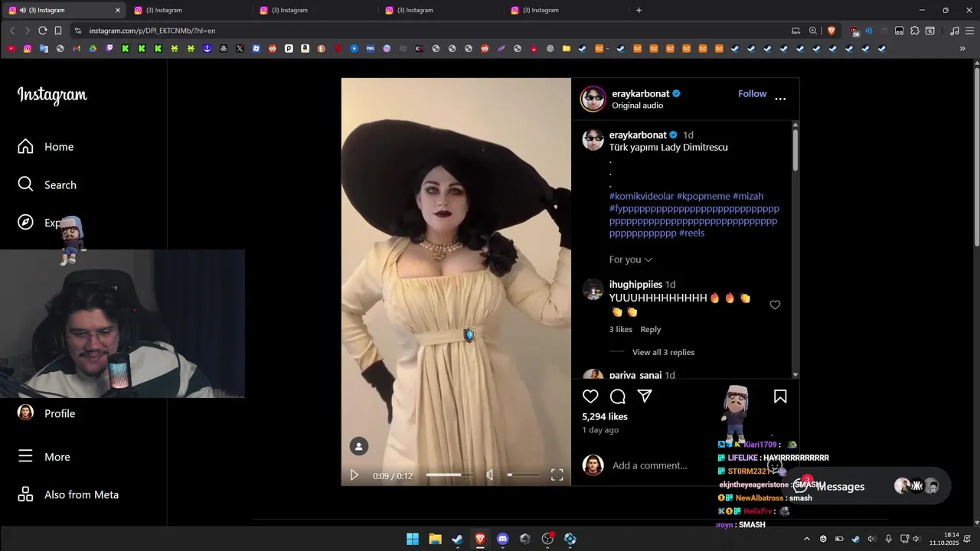Enter fullscreen video mode
The image size is (980, 551).
(557, 475)
